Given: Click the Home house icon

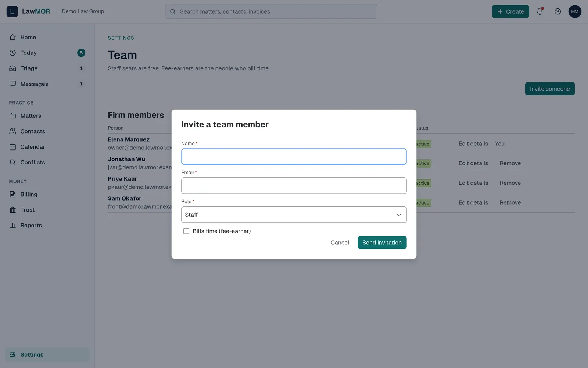Looking at the screenshot, I should (x=12, y=37).
